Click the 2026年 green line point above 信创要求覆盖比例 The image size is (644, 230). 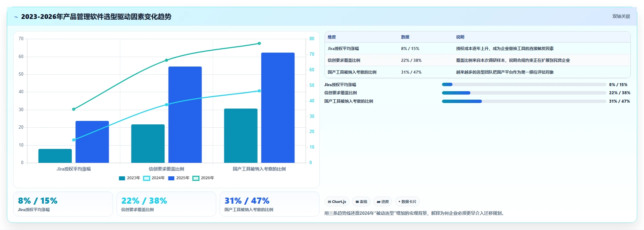[166, 60]
